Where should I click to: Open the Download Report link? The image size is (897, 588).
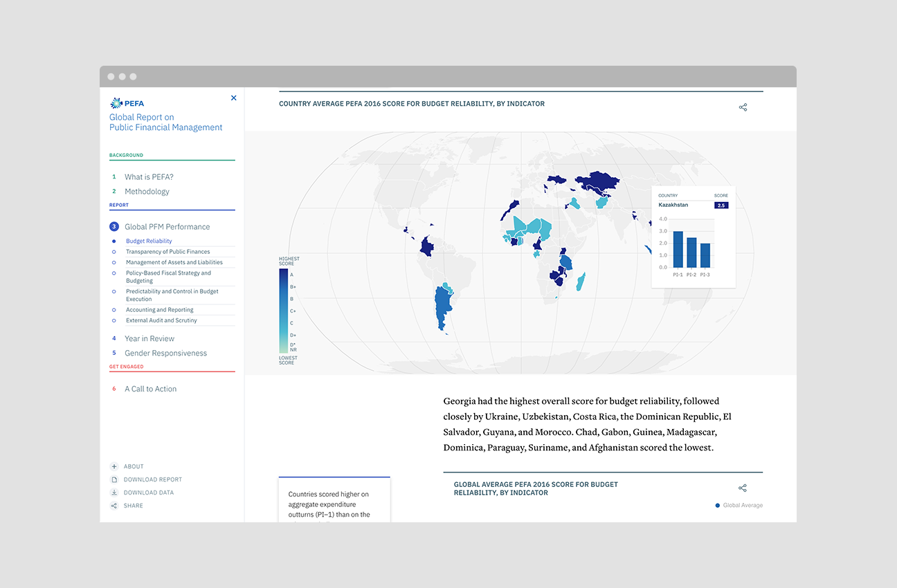point(153,479)
